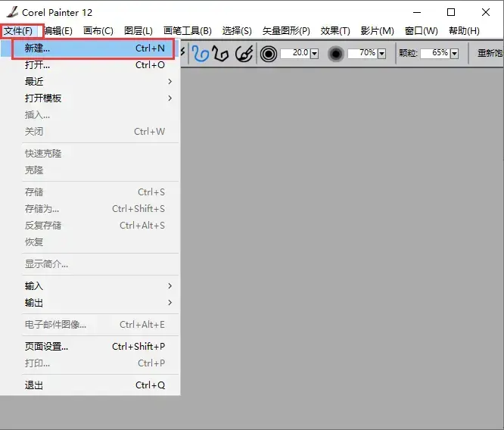Open the 矢量图形(P) menu
Screen dimensions: 504x430
pos(286,31)
